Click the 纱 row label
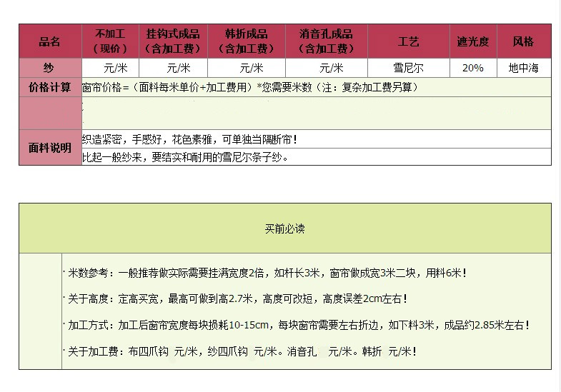The width and height of the screenshot is (561, 392). point(50,68)
